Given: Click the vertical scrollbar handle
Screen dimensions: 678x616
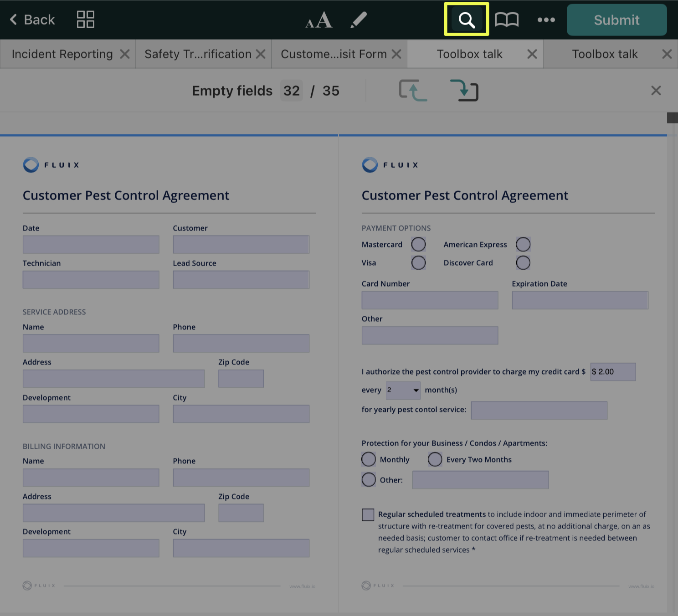Looking at the screenshot, I should (672, 118).
